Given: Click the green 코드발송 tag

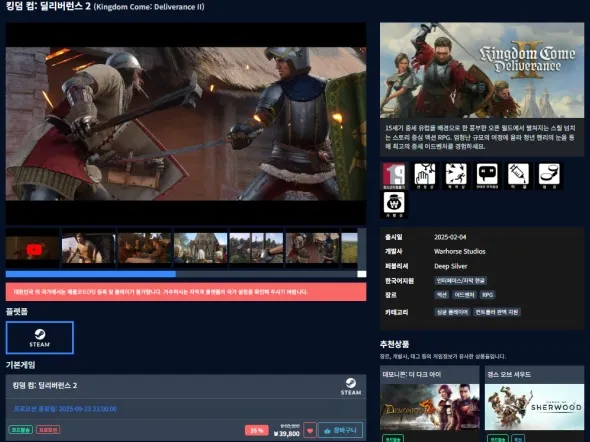Looking at the screenshot, I should click(21, 430).
